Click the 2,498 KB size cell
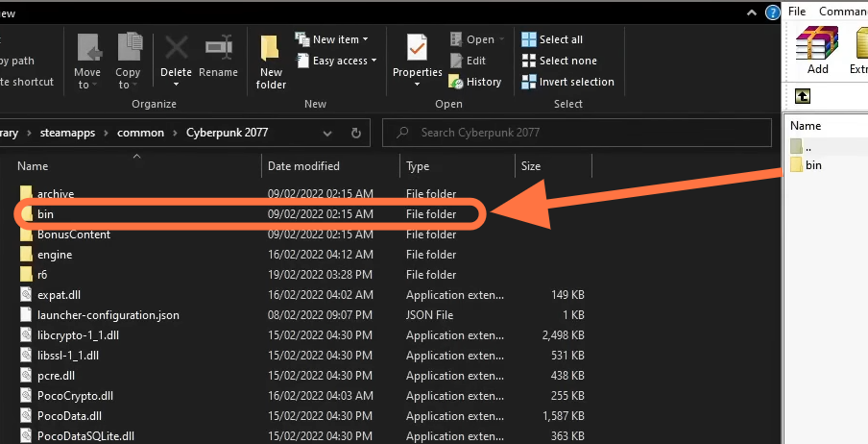Screen dimensions: 868x444 tap(563, 334)
